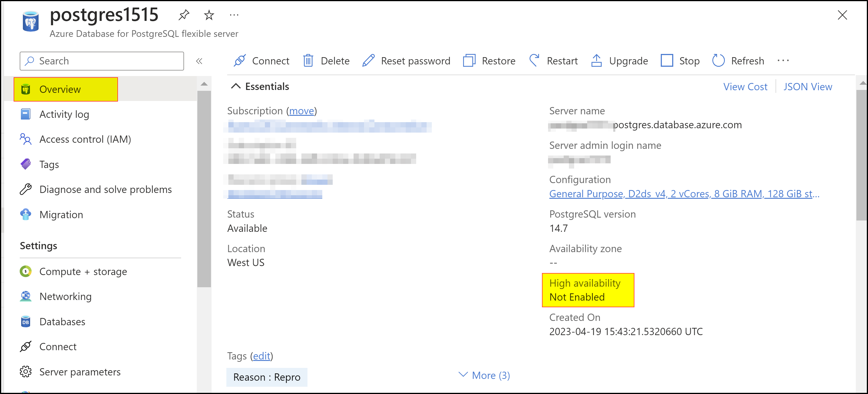Click the purple Tags icon

(x=26, y=165)
